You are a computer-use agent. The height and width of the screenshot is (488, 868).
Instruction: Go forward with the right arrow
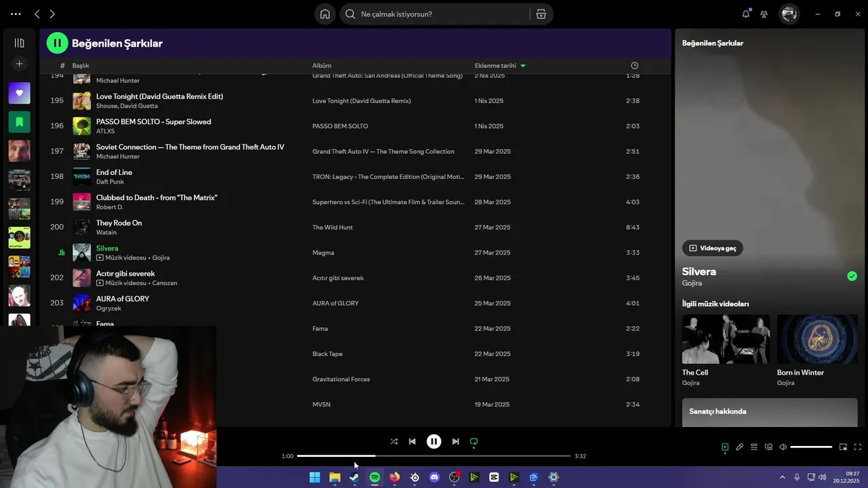point(52,14)
